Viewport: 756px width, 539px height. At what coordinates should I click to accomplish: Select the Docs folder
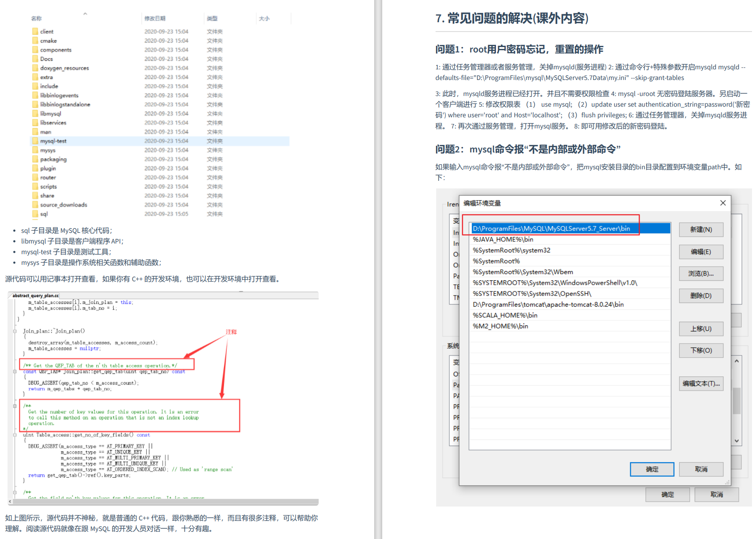(x=46, y=59)
